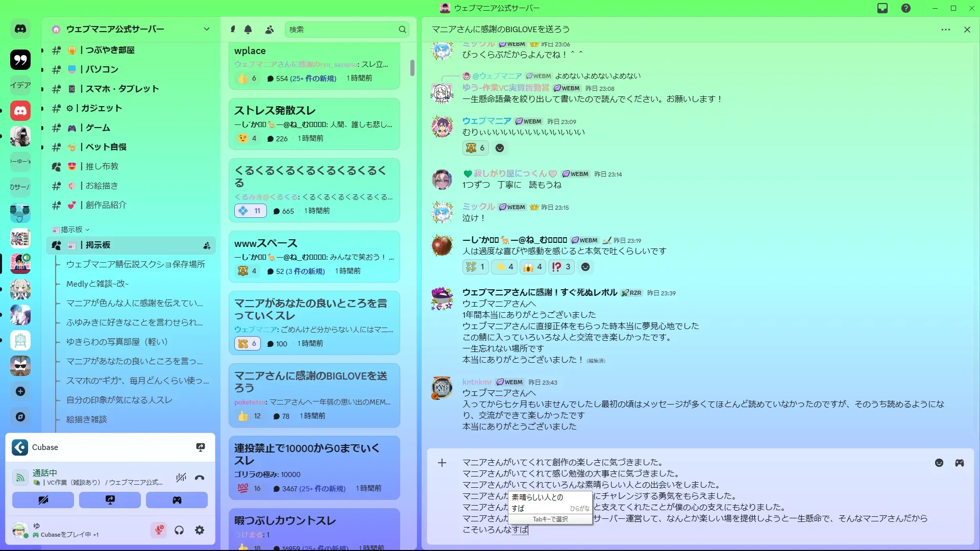Open thread more options menu
This screenshot has width=980, height=551.
click(x=945, y=30)
